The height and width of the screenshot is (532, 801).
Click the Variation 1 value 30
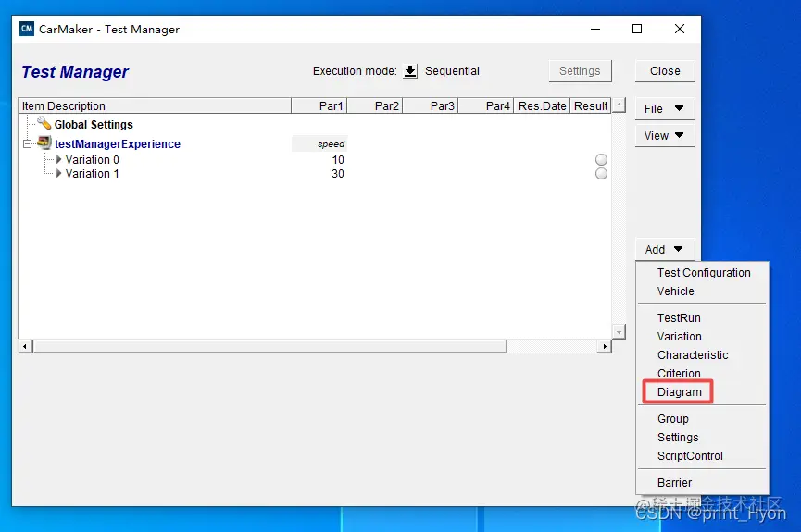pyautogui.click(x=338, y=174)
